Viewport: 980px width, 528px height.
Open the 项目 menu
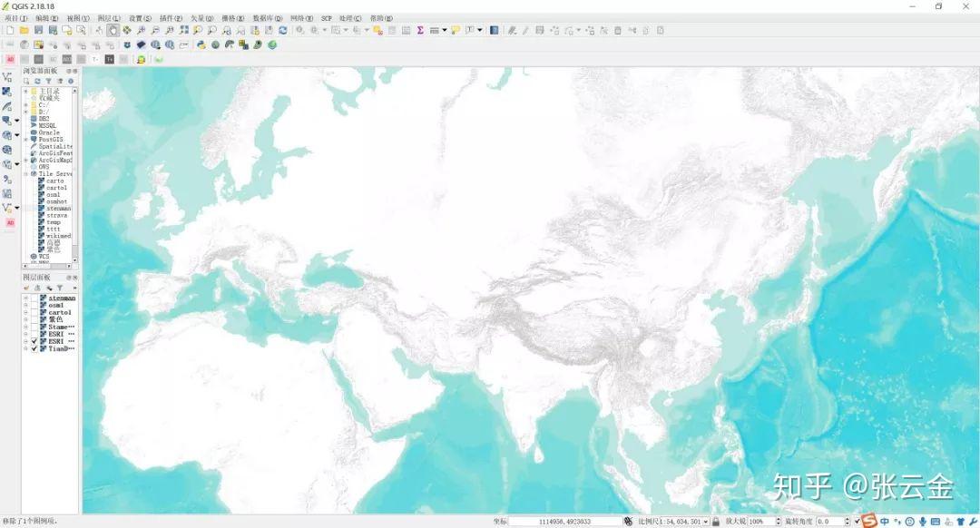15,18
